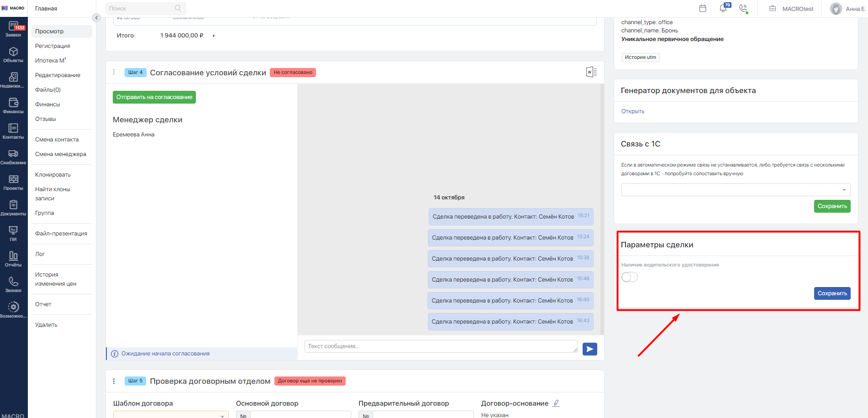The height and width of the screenshot is (418, 868).
Task: Open the Заявки section in sidebar
Action: [x=13, y=29]
